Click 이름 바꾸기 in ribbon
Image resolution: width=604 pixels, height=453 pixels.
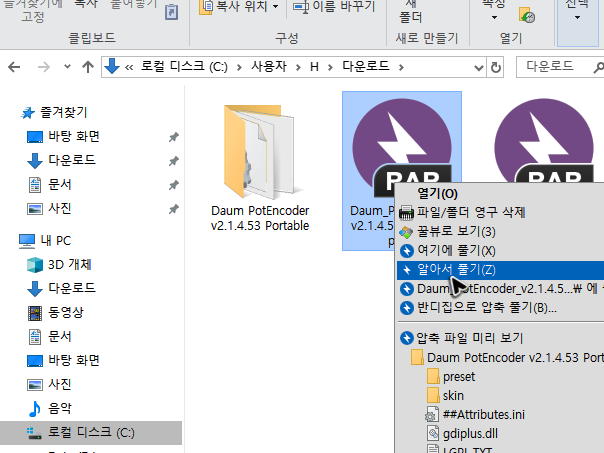334,7
